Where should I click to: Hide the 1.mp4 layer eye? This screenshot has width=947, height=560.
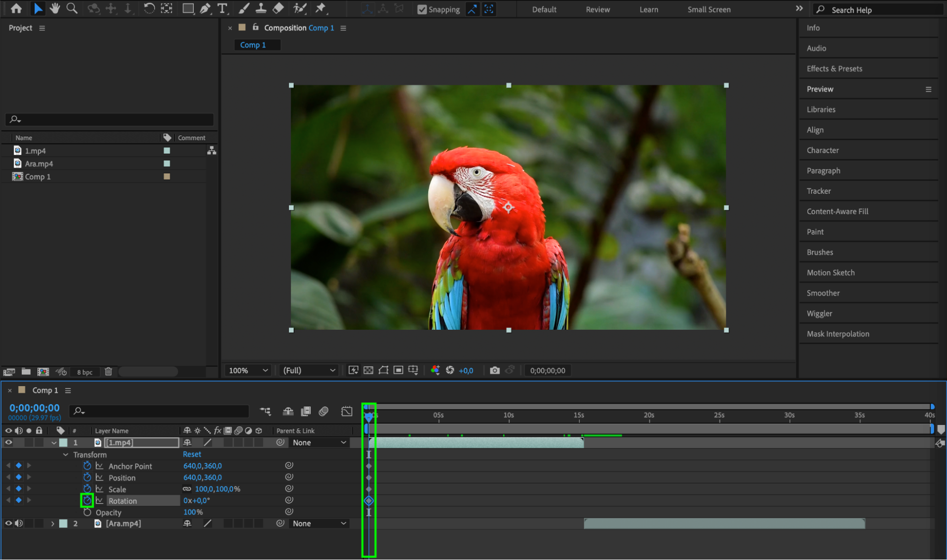(x=9, y=443)
